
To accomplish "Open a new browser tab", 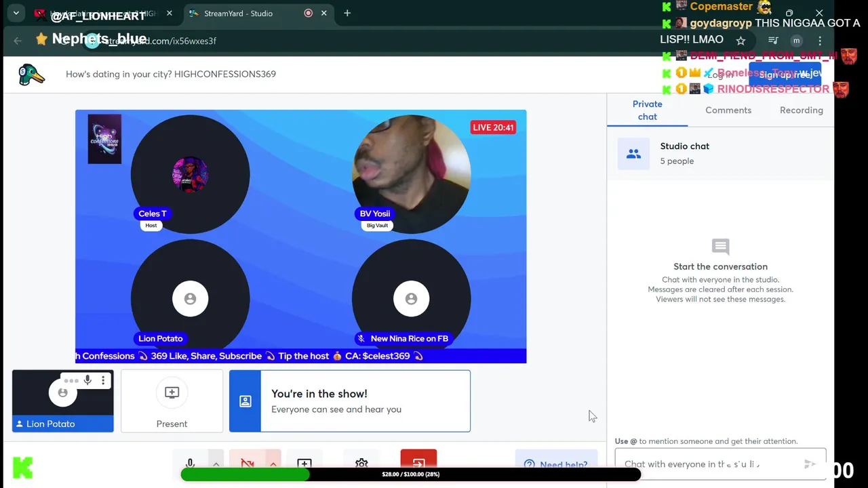I will (x=347, y=14).
